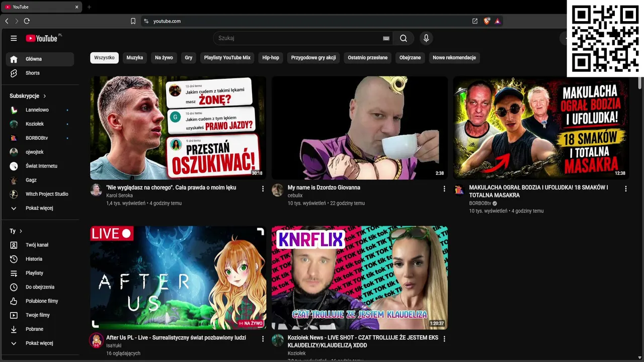Open Polubione filmy in the sidebar

(x=40, y=302)
